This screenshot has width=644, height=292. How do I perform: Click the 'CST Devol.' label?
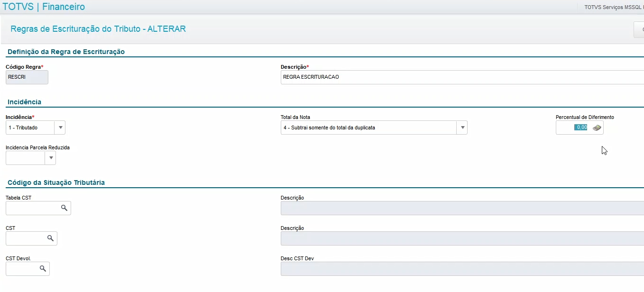point(18,258)
